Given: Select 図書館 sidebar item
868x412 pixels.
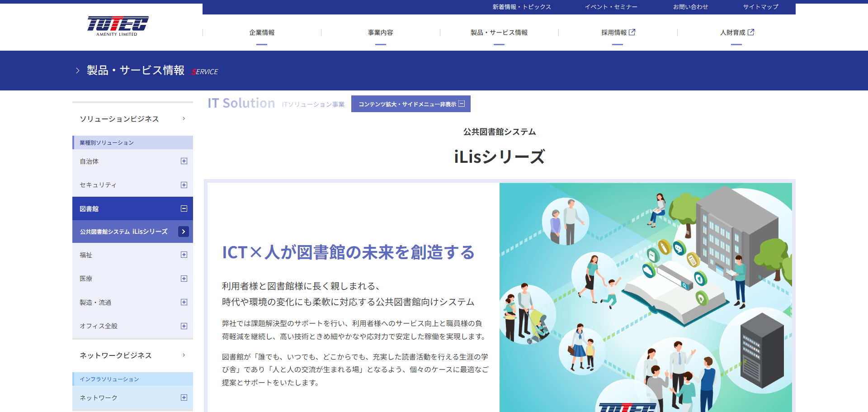Looking at the screenshot, I should pos(89,209).
